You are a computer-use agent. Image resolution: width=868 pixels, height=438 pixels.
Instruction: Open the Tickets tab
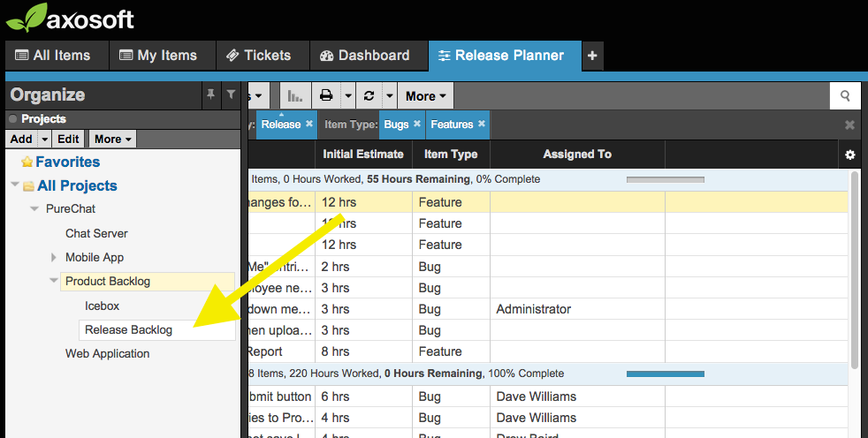[263, 56]
